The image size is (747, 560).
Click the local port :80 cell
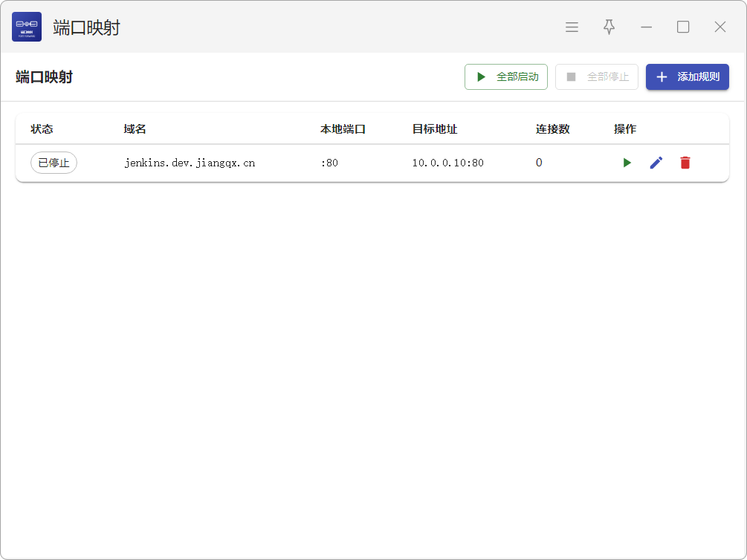coord(329,163)
